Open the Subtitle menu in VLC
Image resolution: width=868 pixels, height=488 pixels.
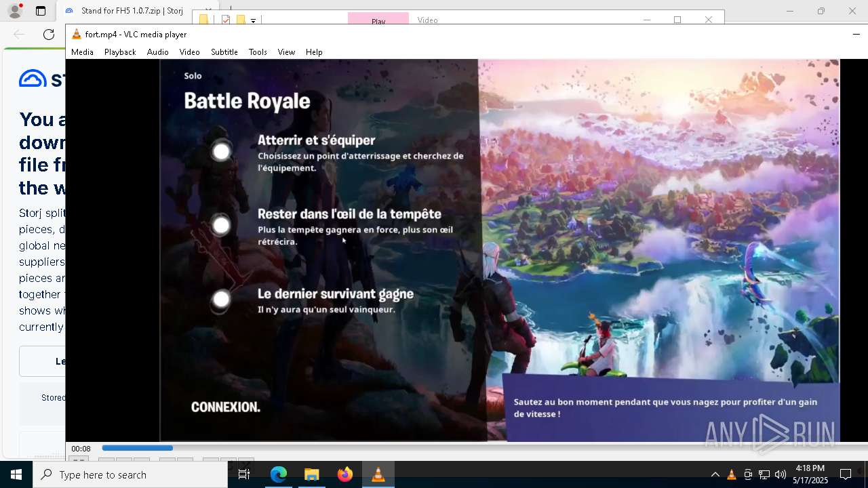tap(224, 52)
